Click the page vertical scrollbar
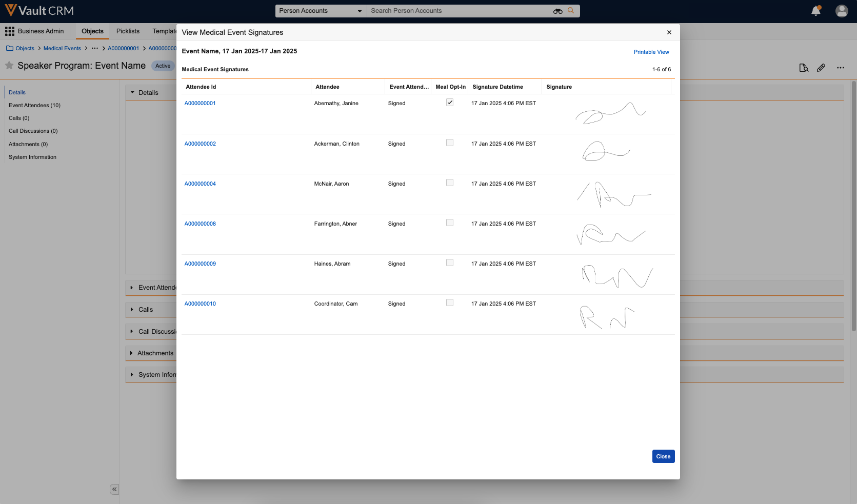The height and width of the screenshot is (504, 857). click(853, 205)
